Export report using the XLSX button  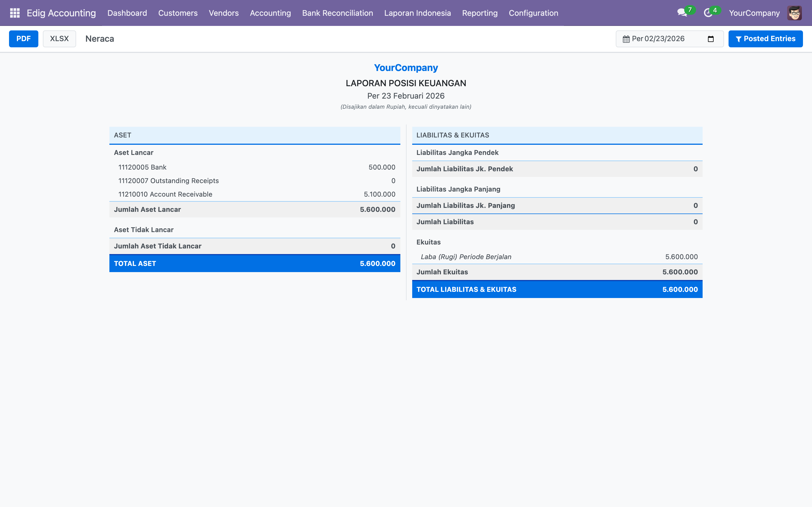pos(59,39)
